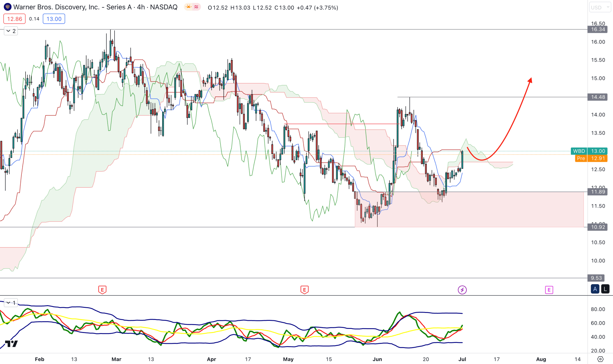Click the red sell price 12.86 button
This screenshot has width=613, height=364.
tap(14, 19)
